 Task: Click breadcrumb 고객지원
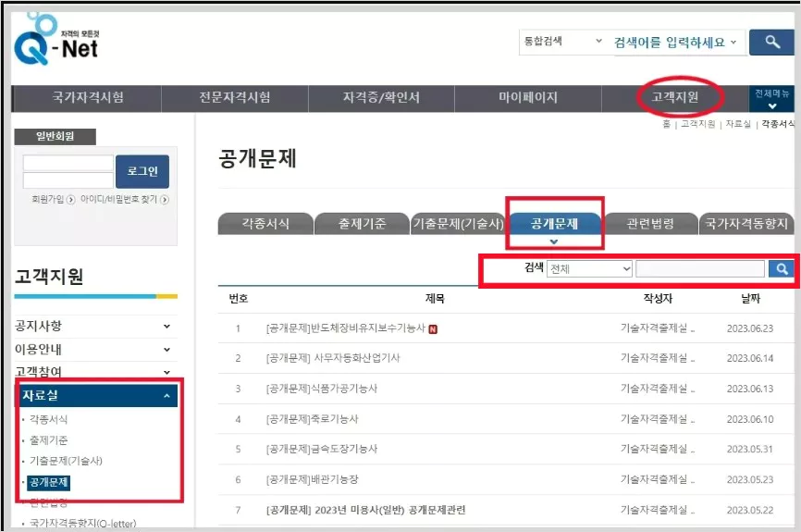(x=697, y=124)
